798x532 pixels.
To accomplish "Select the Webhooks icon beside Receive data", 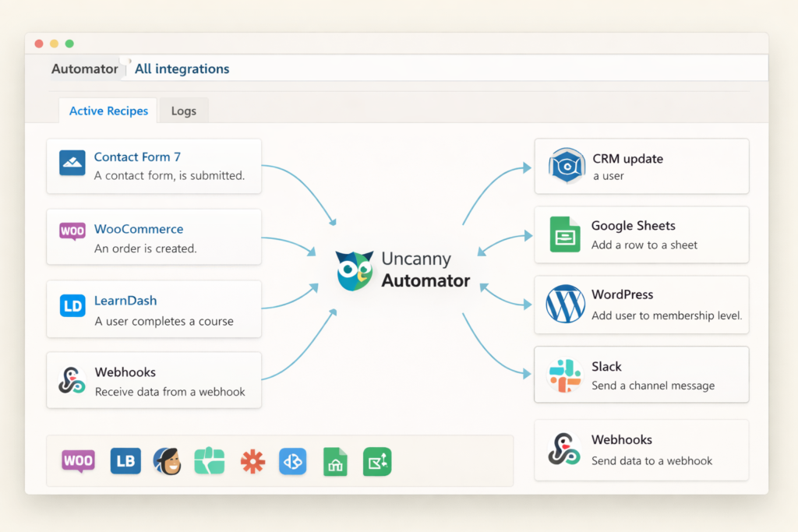I will (71, 380).
